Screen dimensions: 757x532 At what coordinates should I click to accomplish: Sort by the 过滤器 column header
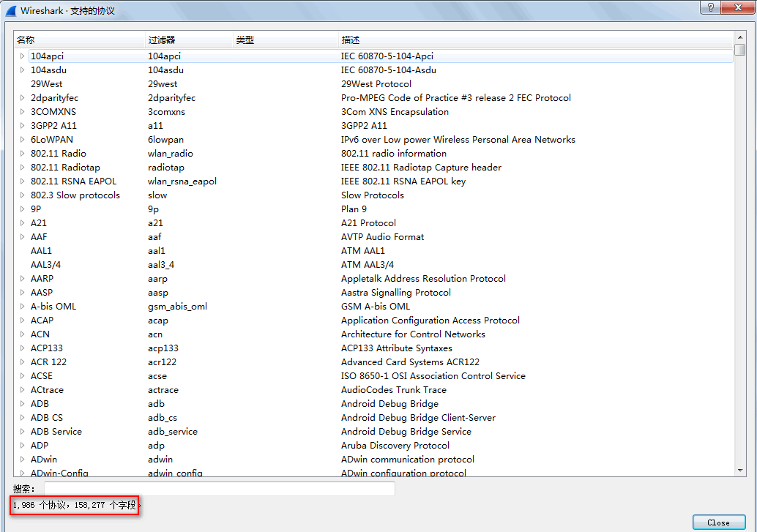click(189, 40)
